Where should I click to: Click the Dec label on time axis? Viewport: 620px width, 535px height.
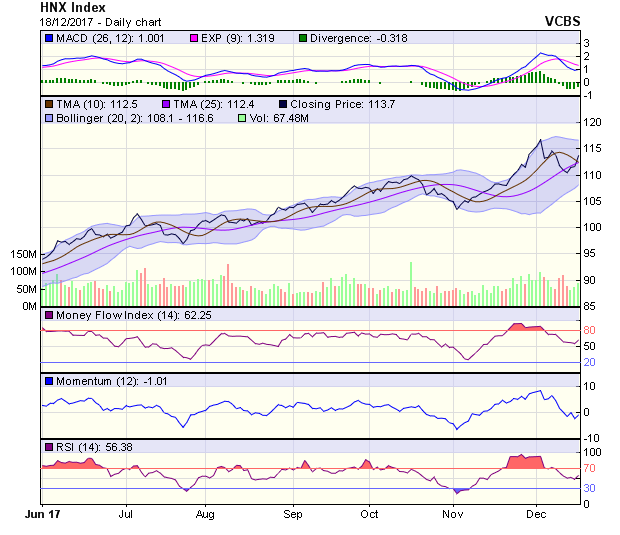(536, 514)
